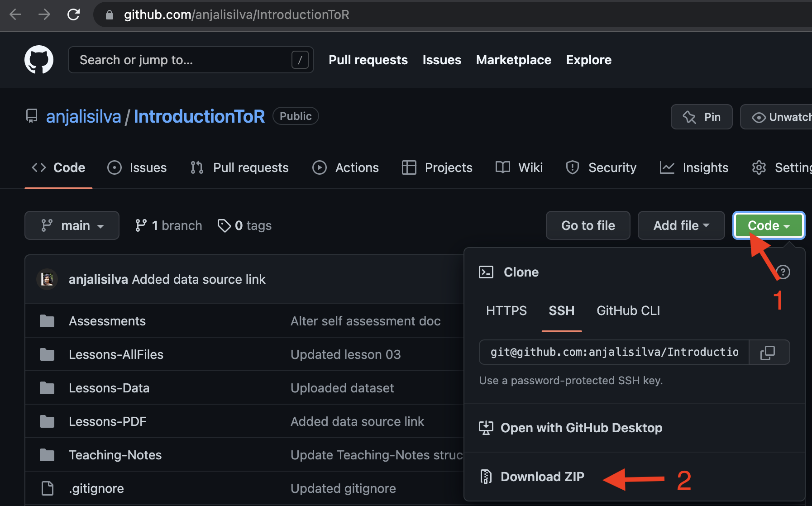Click the Assessments folder icon
This screenshot has width=812, height=506.
[x=47, y=321]
